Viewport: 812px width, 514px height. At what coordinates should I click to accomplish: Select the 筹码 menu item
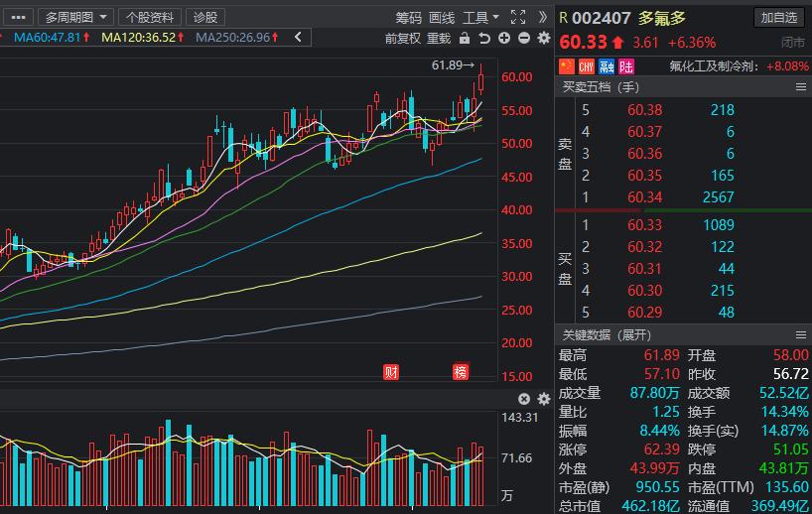click(x=408, y=17)
